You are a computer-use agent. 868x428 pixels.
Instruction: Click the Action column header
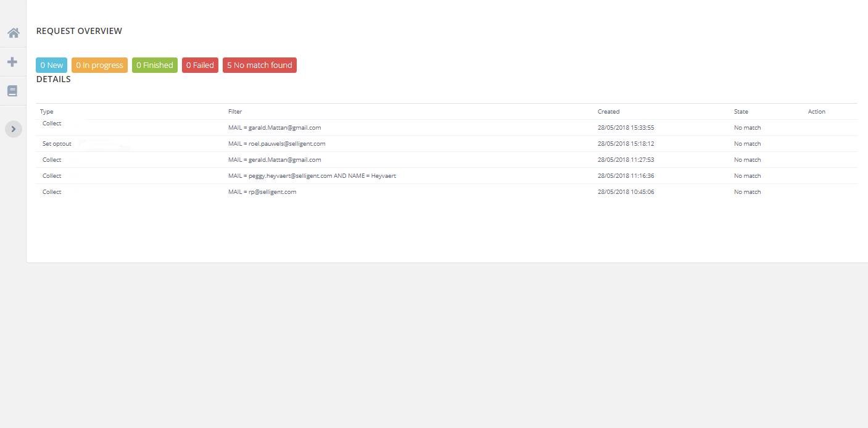point(816,112)
